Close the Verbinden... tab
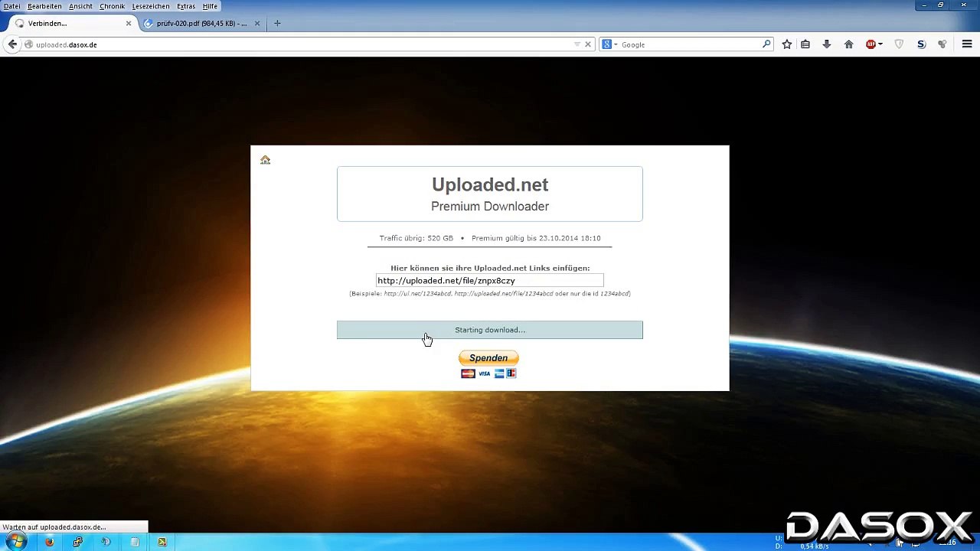This screenshot has width=980, height=551. tap(129, 23)
